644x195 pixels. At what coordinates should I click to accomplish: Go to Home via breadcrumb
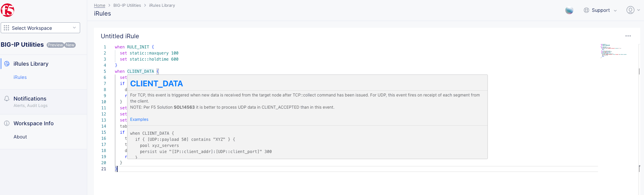(x=99, y=5)
